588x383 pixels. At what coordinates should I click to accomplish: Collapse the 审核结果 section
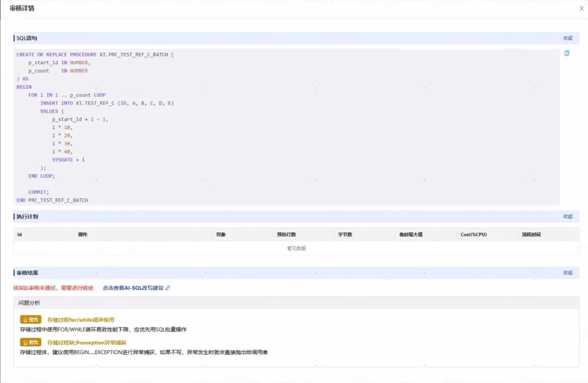568,273
